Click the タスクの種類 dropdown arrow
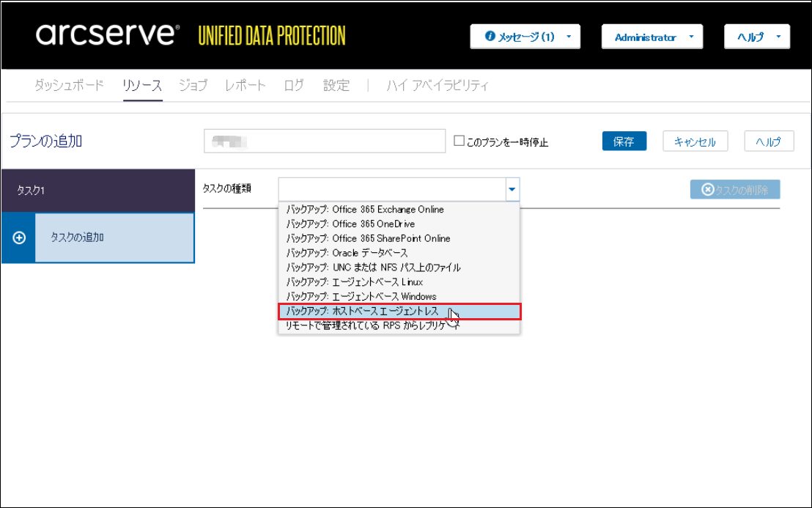 tap(512, 189)
